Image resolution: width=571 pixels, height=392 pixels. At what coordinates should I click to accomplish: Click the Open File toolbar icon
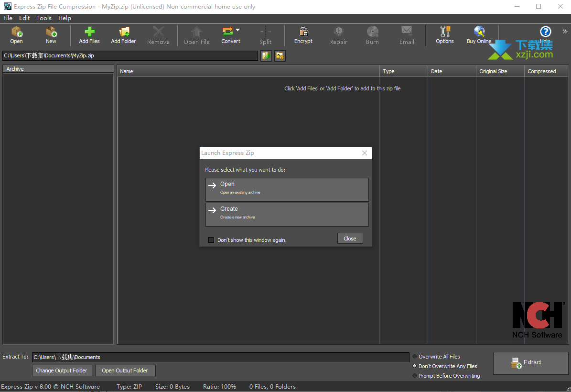tap(196, 32)
